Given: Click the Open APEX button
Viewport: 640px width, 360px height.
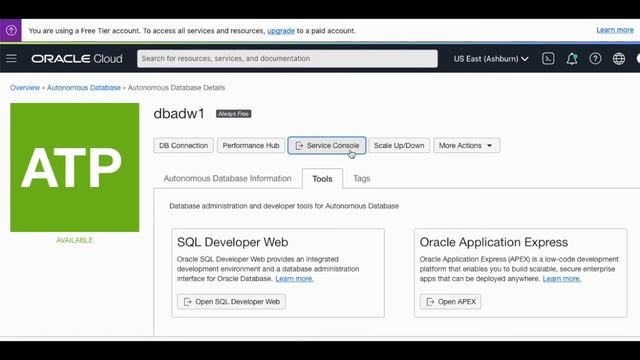Looking at the screenshot, I should pyautogui.click(x=451, y=302).
